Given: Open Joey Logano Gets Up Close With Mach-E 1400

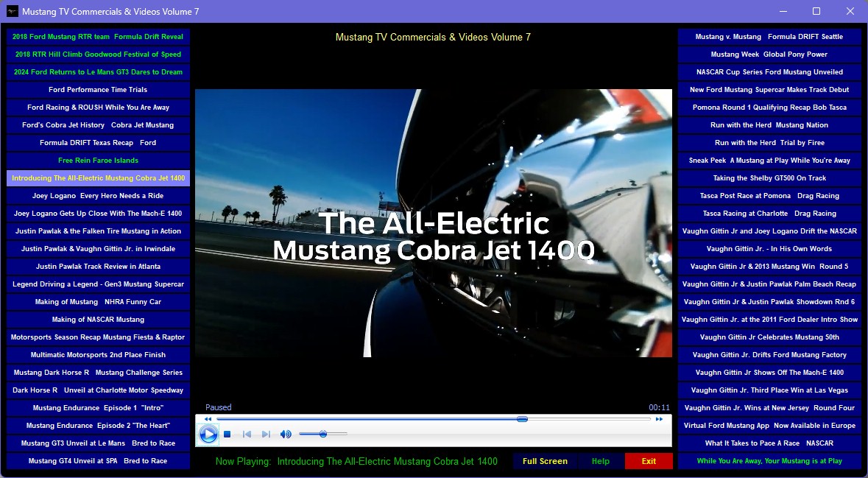Looking at the screenshot, I should [x=98, y=214].
